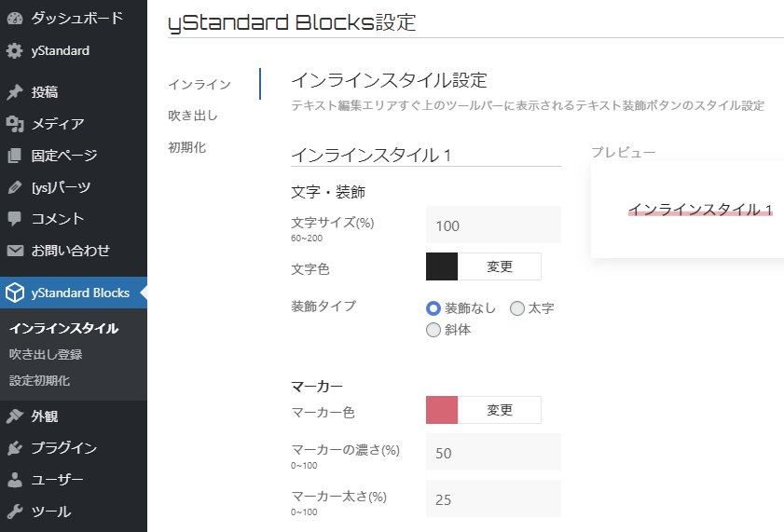Open comments via speech bubble icon

pos(15,219)
